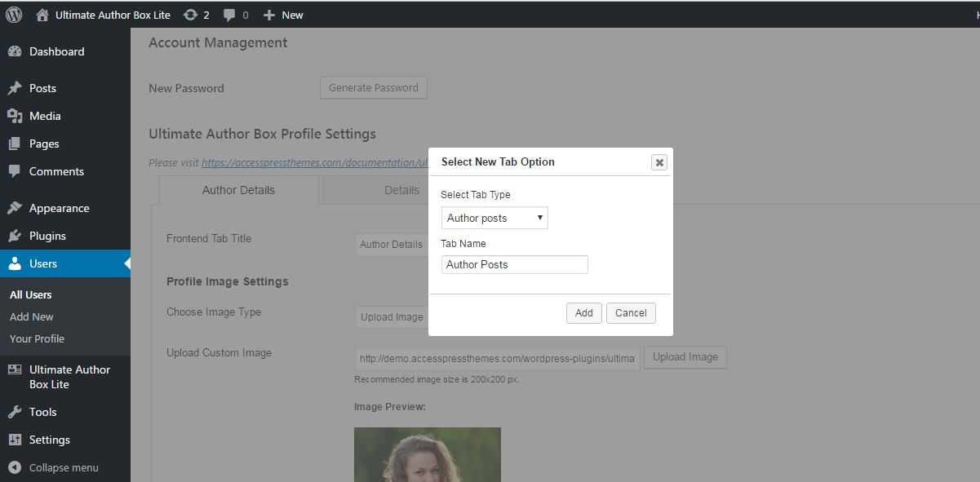Click the Appearance paintbrush icon
Viewport: 980px width, 482px height.
tap(15, 208)
